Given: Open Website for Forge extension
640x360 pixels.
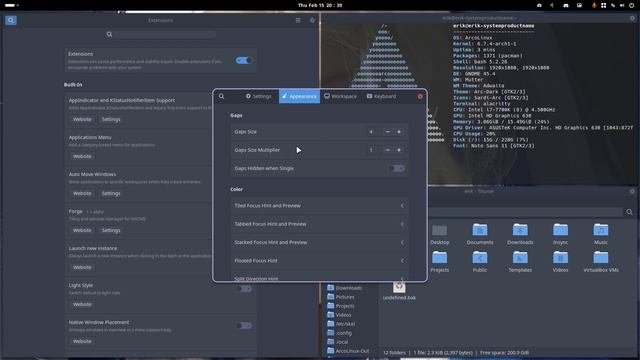Looking at the screenshot, I should 82,230.
